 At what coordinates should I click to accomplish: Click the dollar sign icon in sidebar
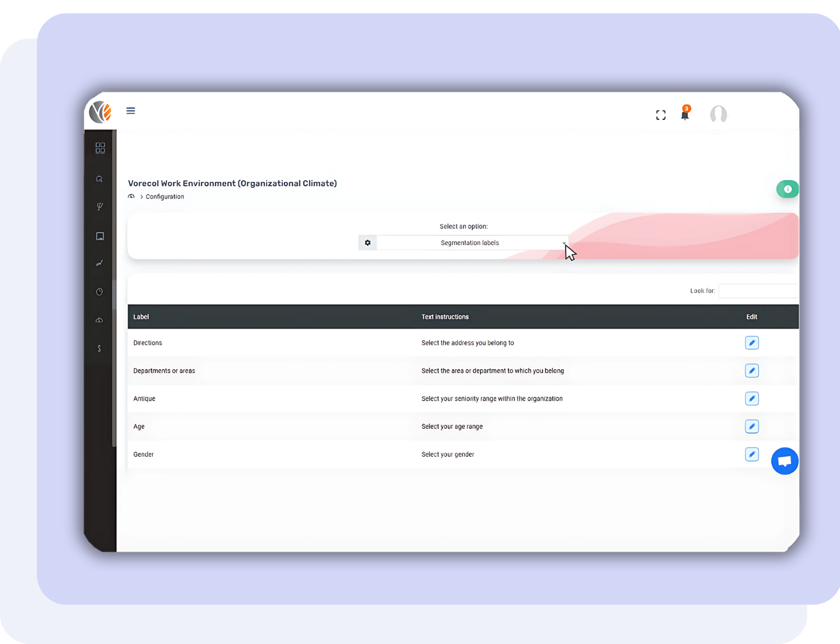[99, 348]
